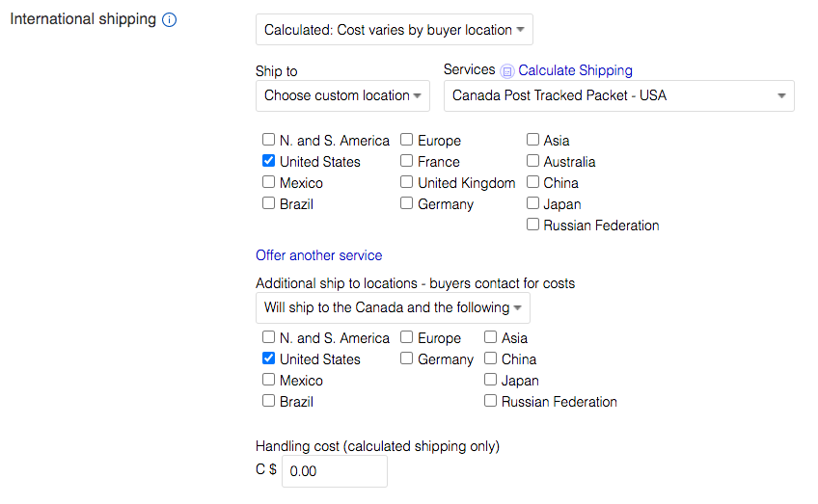Check Europe in the additional locations list

click(x=406, y=337)
